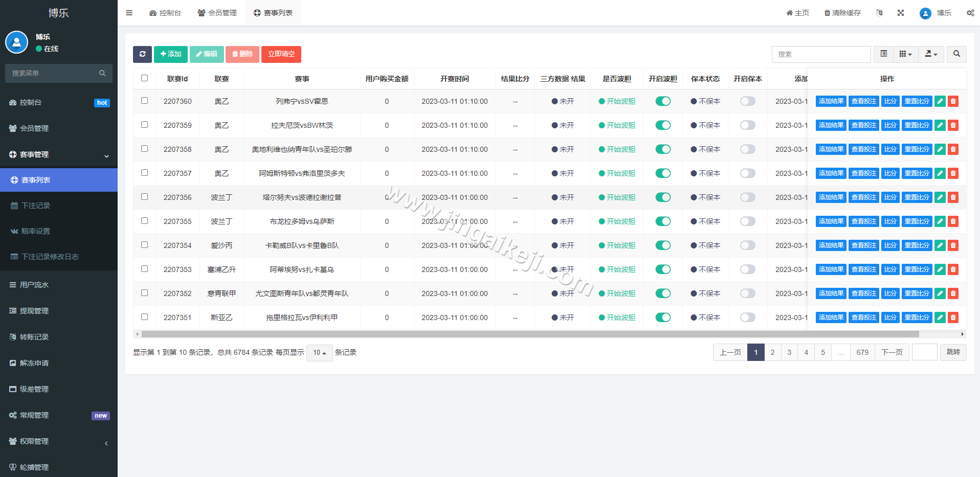Select 下注记录 in the sidebar menu
The height and width of the screenshot is (477, 980).
click(36, 206)
